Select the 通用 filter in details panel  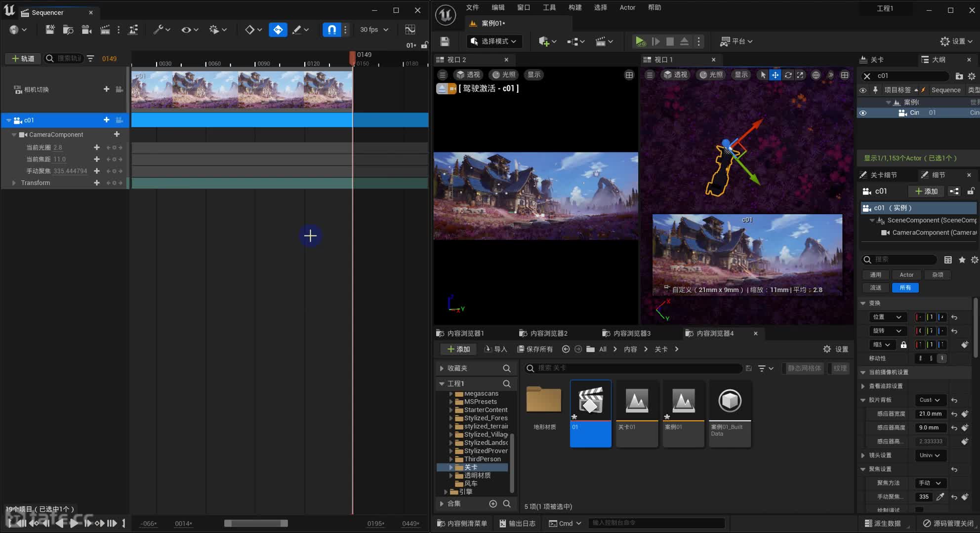tap(876, 275)
